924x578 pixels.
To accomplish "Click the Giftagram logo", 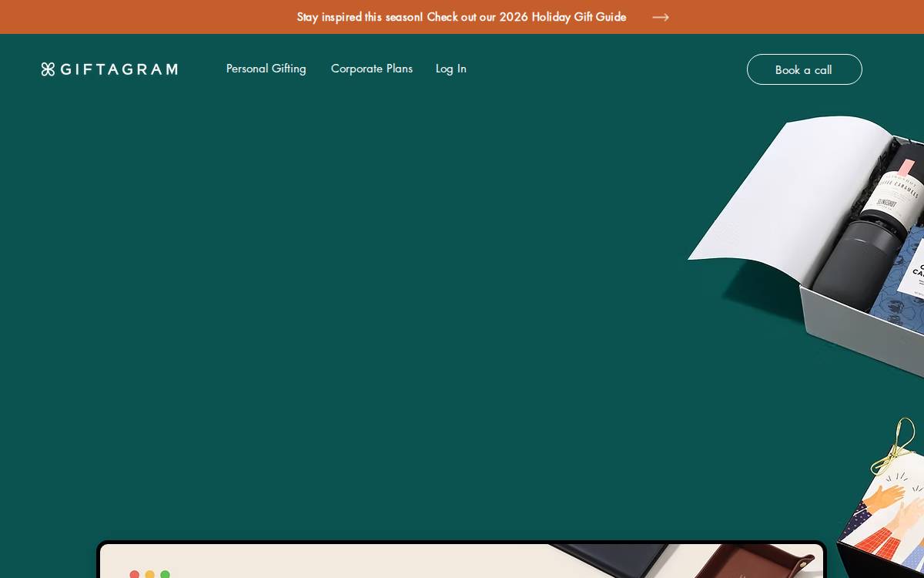I will [109, 69].
